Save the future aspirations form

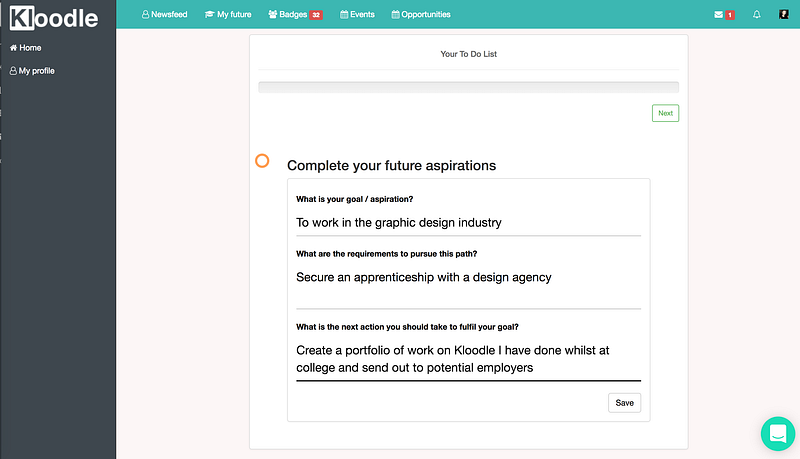tap(624, 403)
